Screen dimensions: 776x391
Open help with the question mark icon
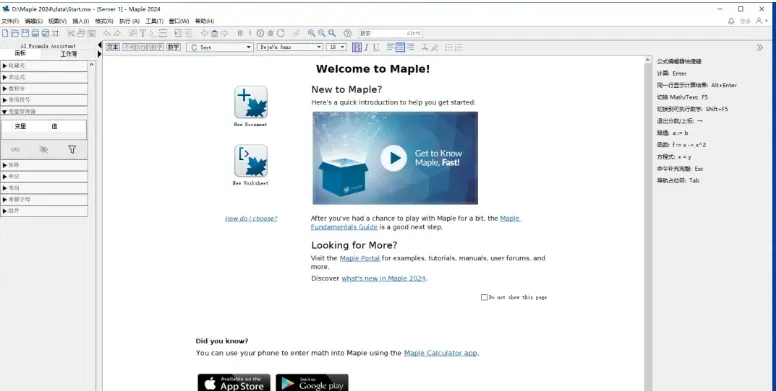coord(347,33)
